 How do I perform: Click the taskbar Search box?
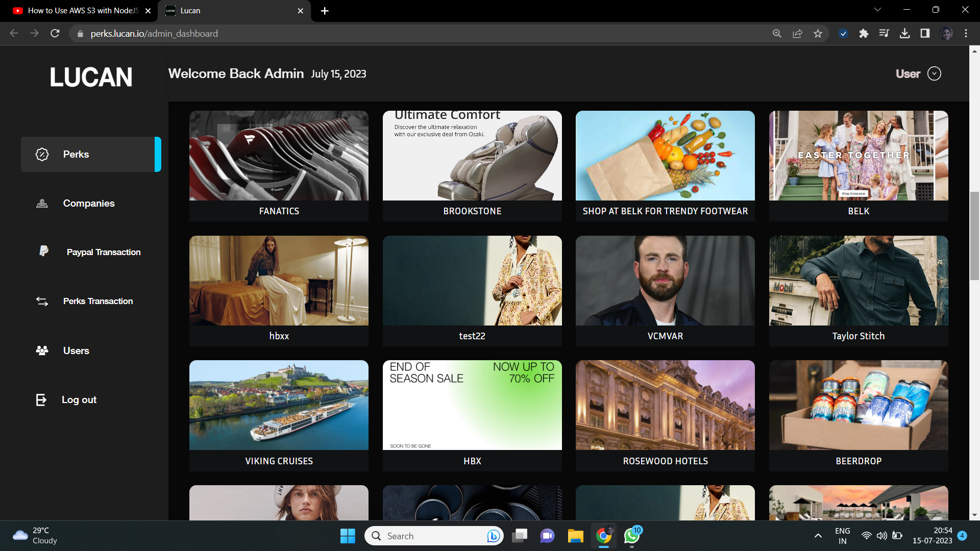434,536
